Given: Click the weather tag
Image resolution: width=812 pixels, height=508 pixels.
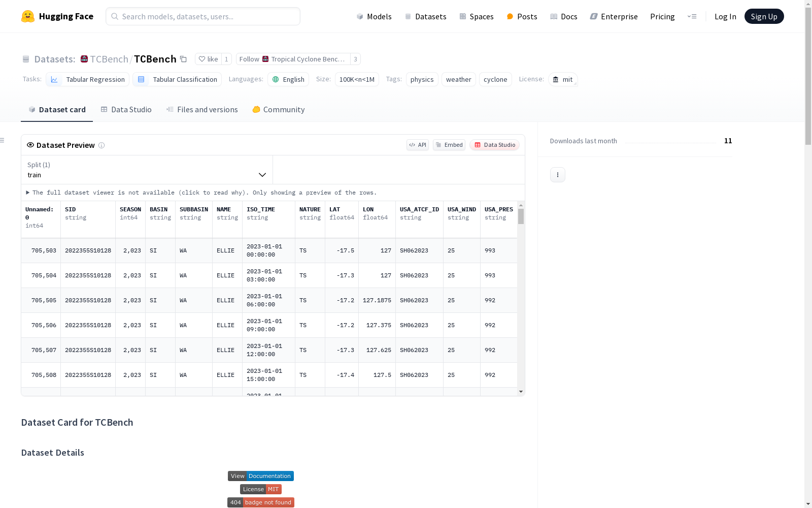Looking at the screenshot, I should (x=459, y=79).
